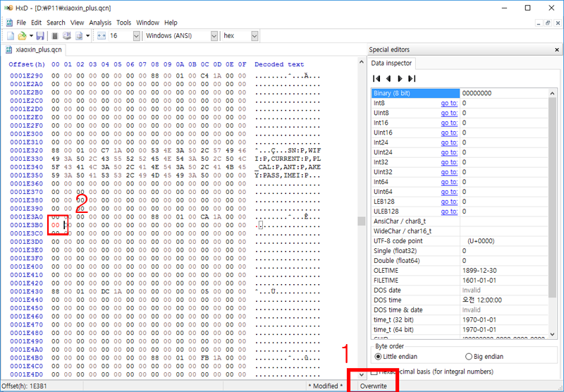Click the FILETIME value 1601-01-01
Image resolution: width=564 pixels, height=392 pixels.
click(x=479, y=280)
